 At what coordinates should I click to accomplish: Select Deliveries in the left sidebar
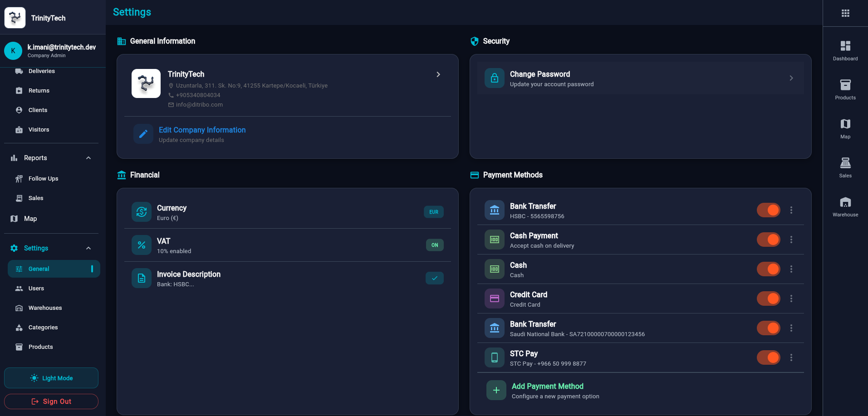click(x=41, y=71)
